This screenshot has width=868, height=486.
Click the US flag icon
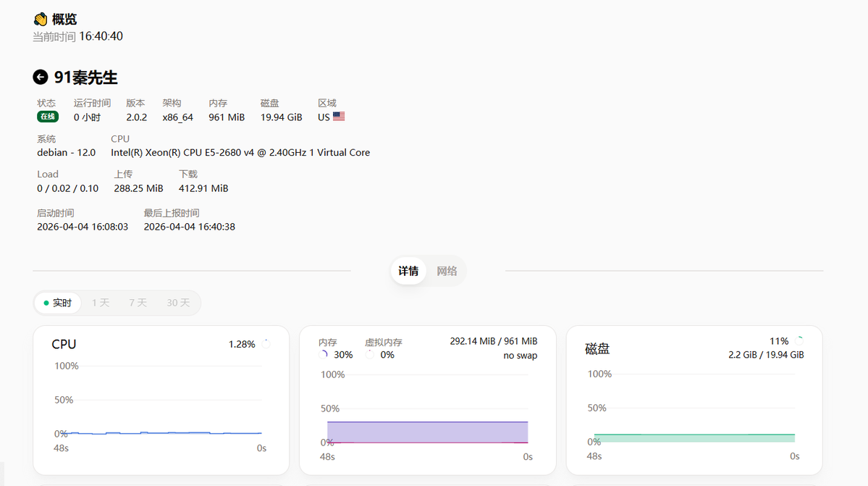tap(339, 117)
